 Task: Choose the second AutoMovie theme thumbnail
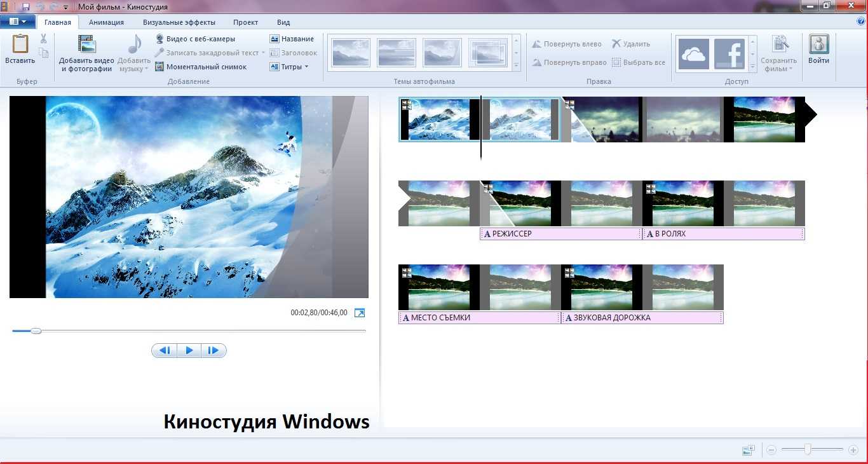[x=397, y=53]
